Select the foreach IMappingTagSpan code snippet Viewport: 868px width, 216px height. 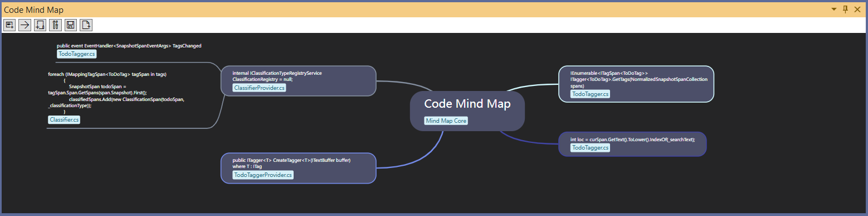pos(116,93)
